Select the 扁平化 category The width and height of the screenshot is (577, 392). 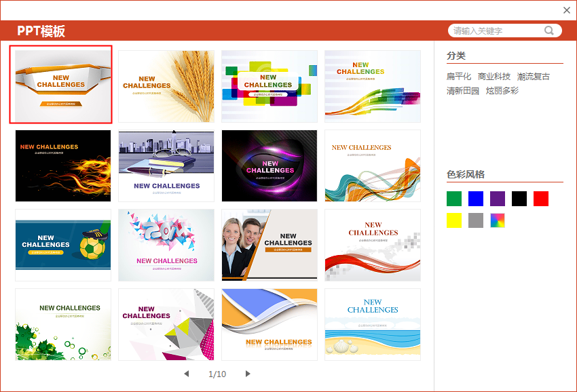click(459, 77)
